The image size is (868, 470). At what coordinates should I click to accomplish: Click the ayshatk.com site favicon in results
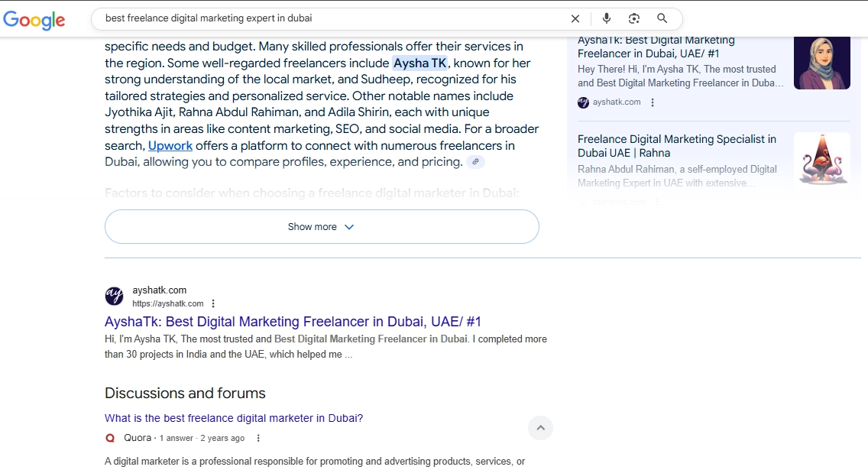point(115,296)
